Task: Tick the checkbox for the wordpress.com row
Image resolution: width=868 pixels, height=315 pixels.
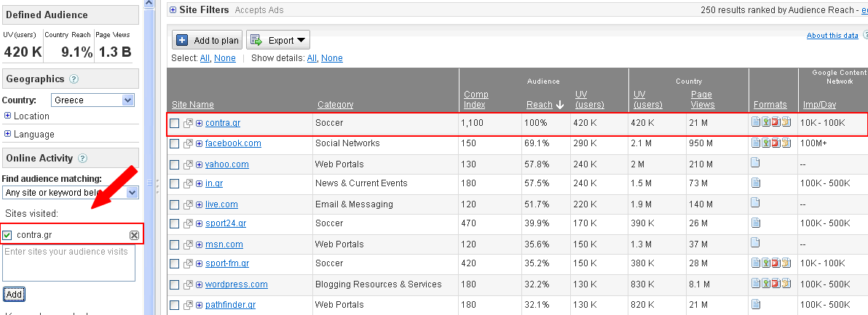Action: click(174, 285)
